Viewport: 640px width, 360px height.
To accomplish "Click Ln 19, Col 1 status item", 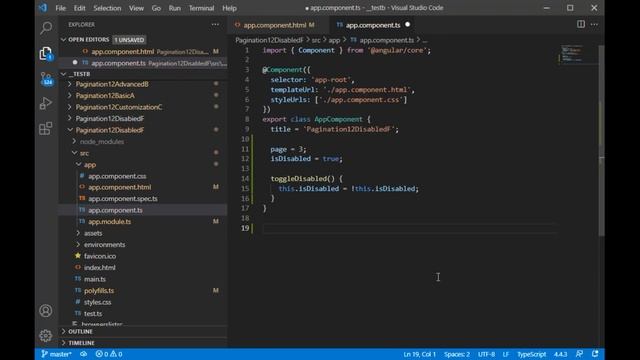I will [420, 354].
